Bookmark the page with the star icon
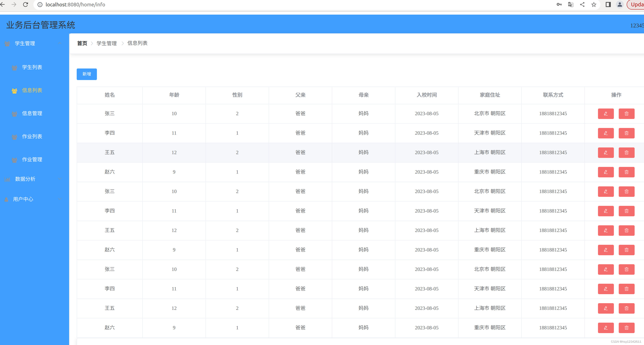644x345 pixels. (x=594, y=4)
